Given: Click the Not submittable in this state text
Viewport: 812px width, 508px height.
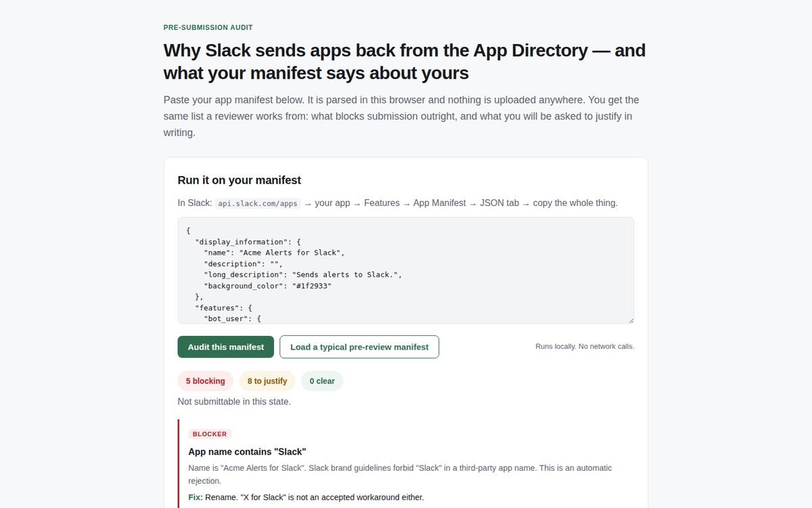Looking at the screenshot, I should point(234,402).
